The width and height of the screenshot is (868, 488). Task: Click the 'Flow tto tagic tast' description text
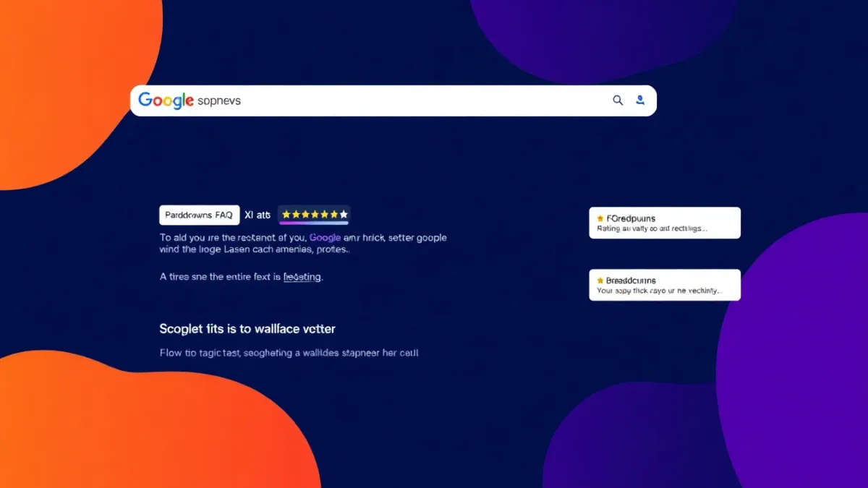(289, 354)
